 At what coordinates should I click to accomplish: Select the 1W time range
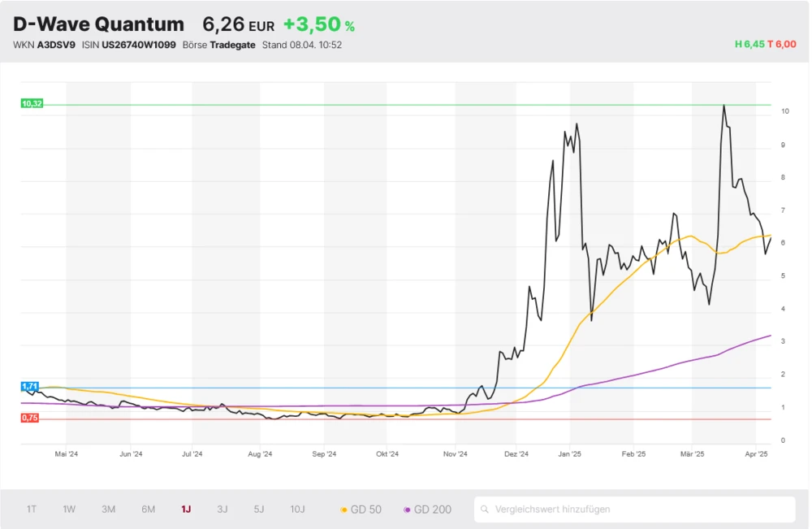(x=69, y=509)
